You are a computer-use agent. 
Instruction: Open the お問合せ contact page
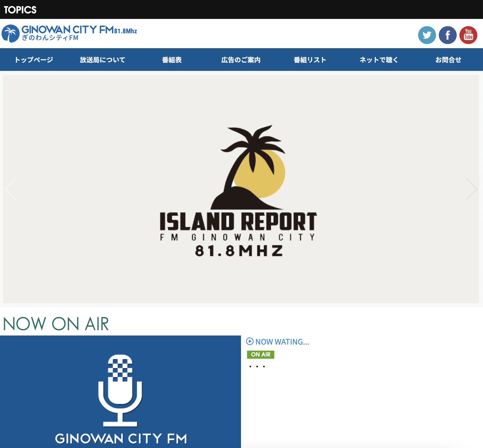click(448, 60)
